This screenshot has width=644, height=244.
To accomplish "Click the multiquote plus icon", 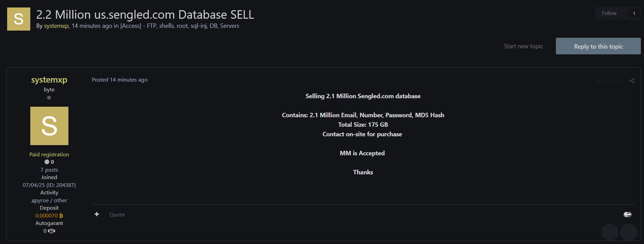I will pos(97,214).
